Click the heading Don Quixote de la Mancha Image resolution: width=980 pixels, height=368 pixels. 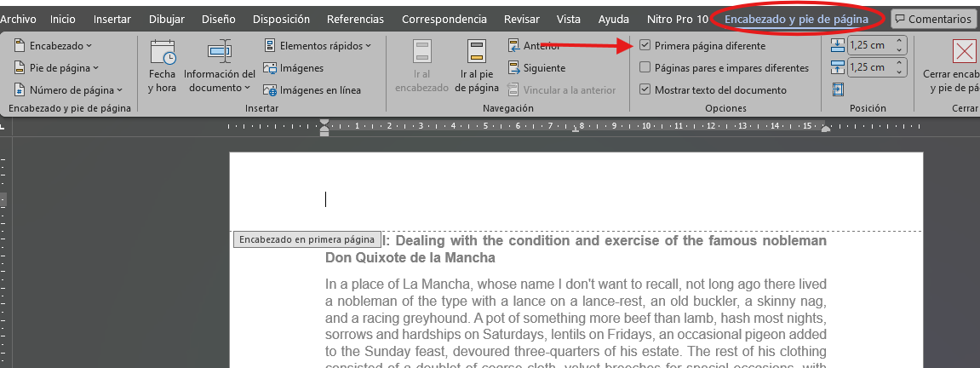click(410, 257)
